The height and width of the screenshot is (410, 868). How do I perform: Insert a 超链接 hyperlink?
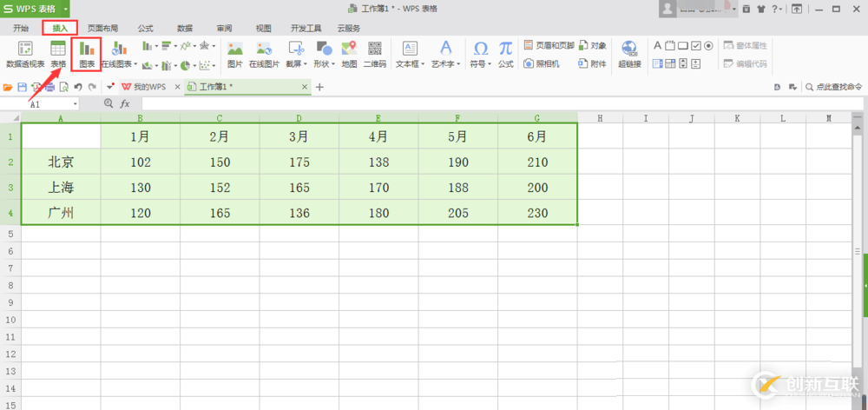(x=629, y=52)
